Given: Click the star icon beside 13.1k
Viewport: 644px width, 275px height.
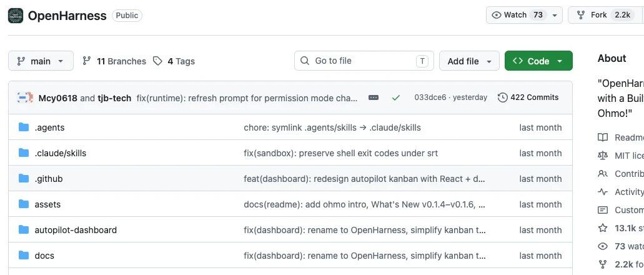Looking at the screenshot, I should [x=603, y=227].
